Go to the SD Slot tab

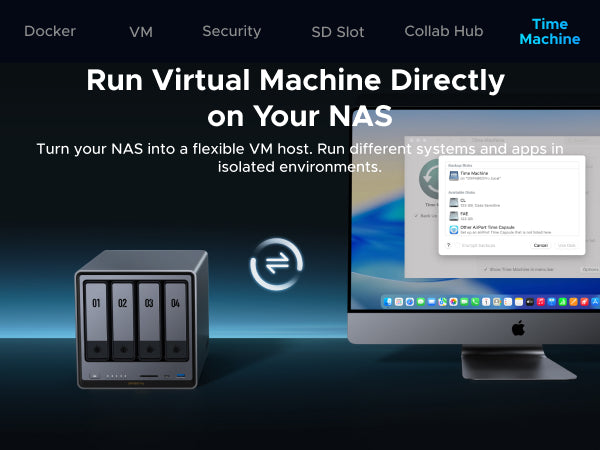click(337, 31)
